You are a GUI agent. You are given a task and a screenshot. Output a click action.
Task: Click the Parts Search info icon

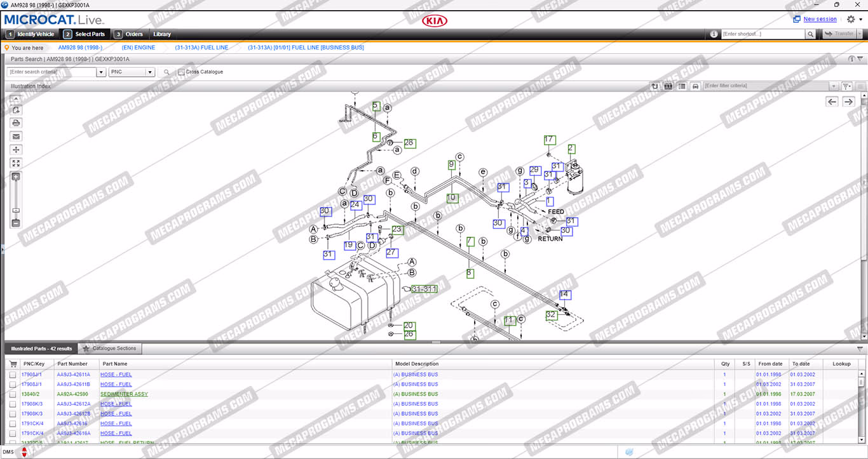[x=852, y=59]
